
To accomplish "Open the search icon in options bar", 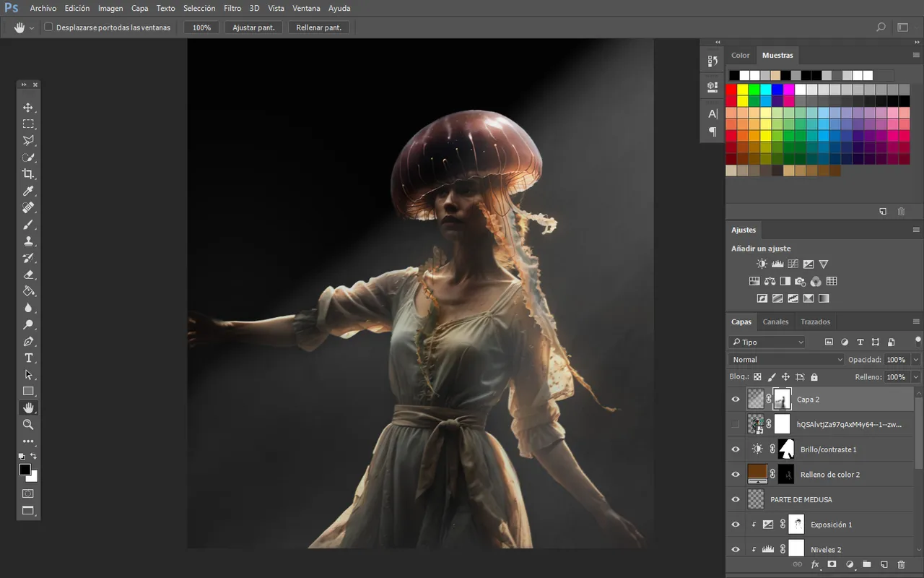I will point(881,27).
